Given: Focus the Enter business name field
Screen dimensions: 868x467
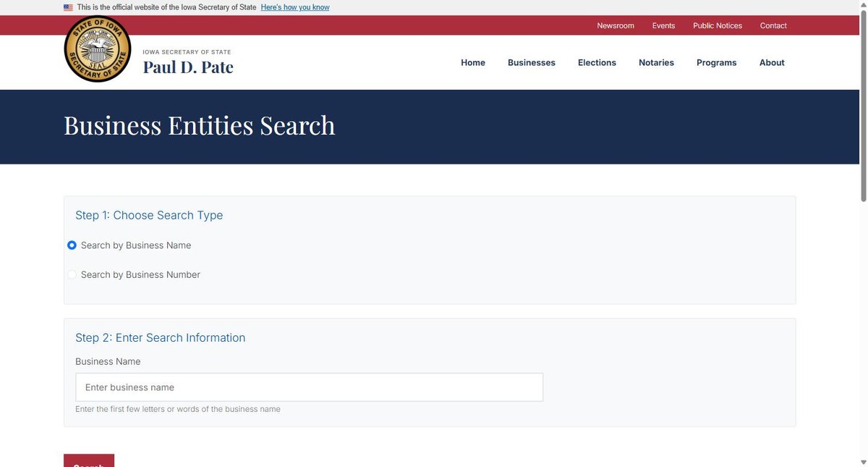Looking at the screenshot, I should tap(309, 387).
